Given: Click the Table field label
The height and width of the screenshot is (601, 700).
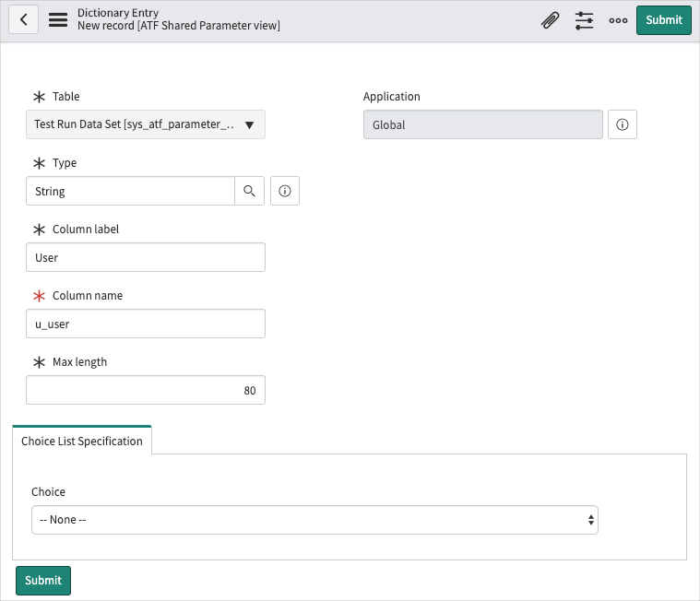Looking at the screenshot, I should 66,97.
